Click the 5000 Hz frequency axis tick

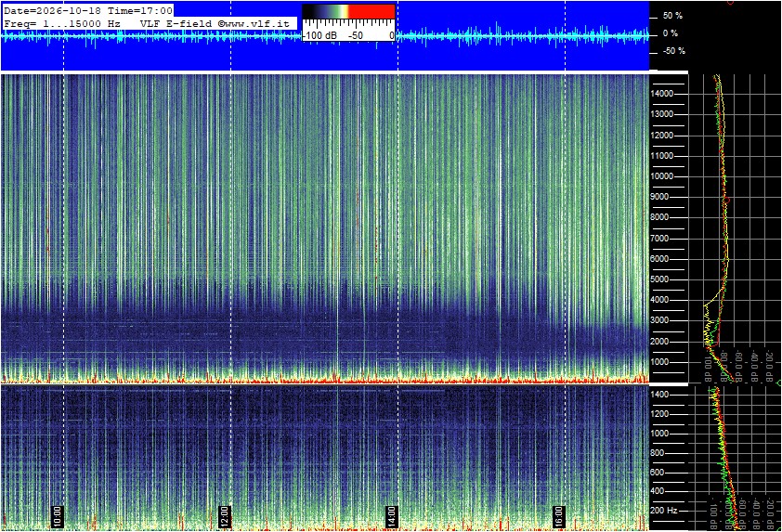[x=659, y=279]
